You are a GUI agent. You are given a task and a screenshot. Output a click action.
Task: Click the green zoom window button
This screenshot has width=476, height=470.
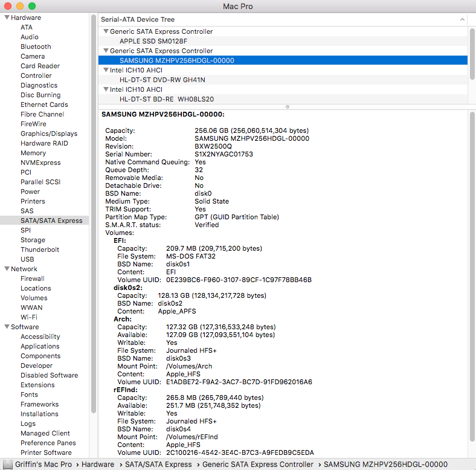coord(32,6)
